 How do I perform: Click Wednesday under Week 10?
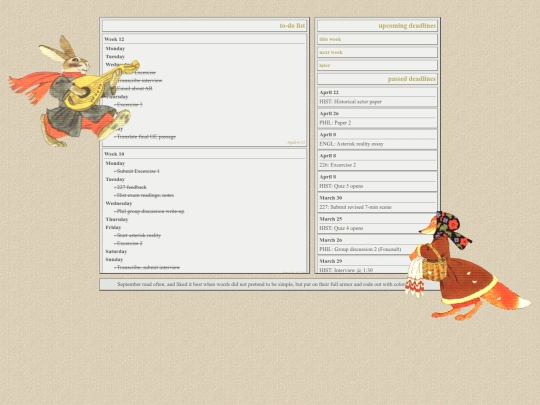119,204
